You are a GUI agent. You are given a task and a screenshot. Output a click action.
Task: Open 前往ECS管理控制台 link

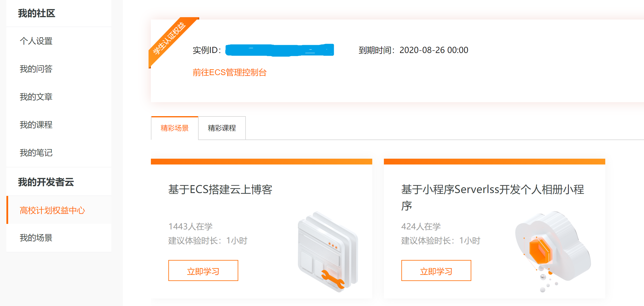pyautogui.click(x=230, y=72)
